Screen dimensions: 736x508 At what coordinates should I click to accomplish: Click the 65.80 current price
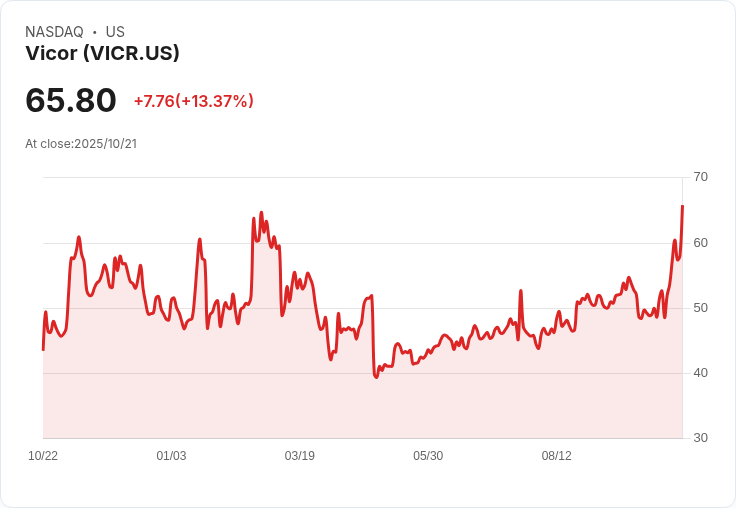tap(71, 100)
